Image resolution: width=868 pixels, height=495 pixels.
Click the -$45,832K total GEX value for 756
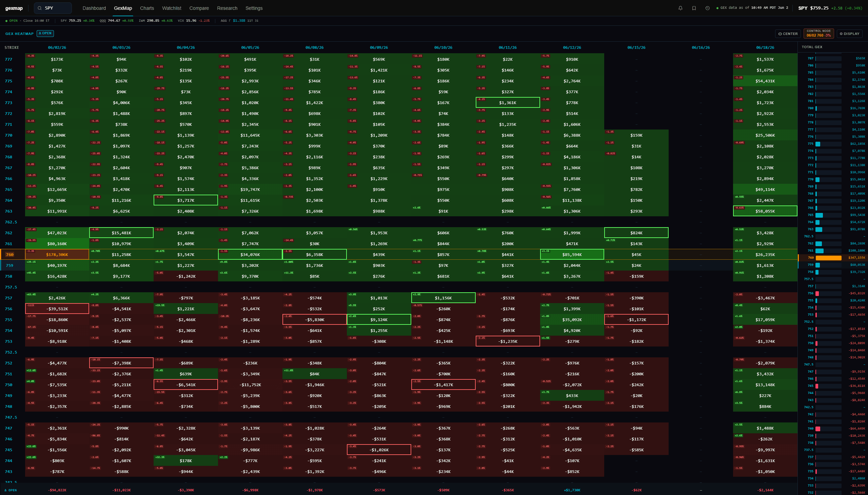(x=857, y=293)
